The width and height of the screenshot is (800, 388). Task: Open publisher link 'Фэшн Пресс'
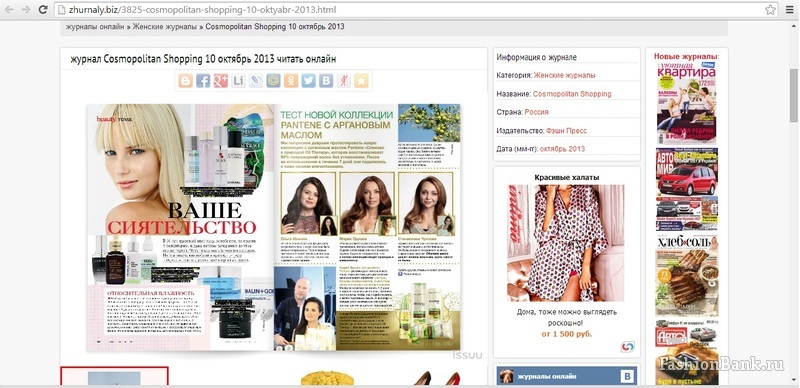(566, 131)
